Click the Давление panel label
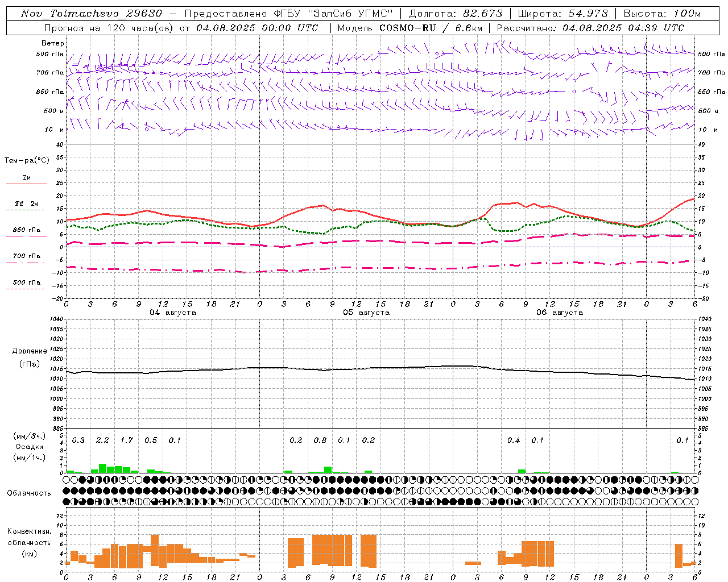The image size is (728, 582). pos(30,351)
